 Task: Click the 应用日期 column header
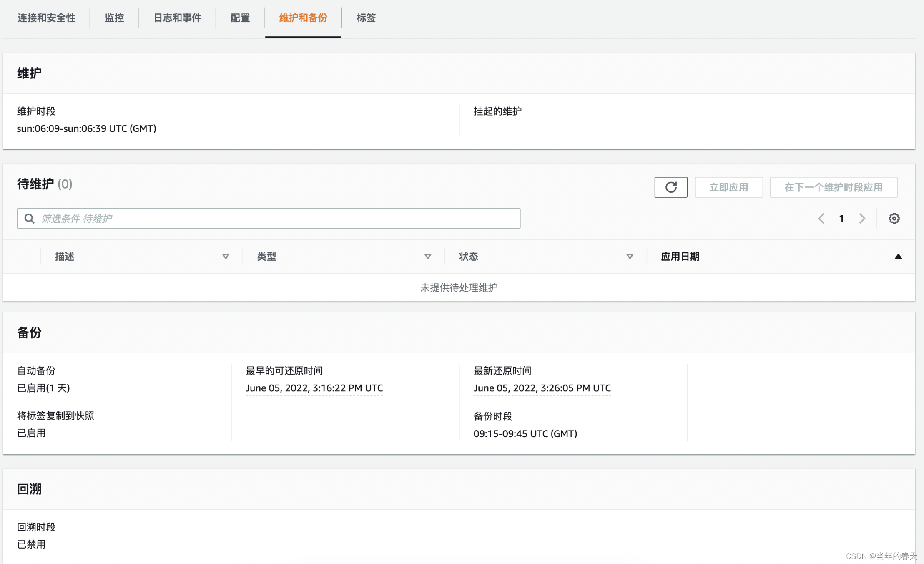tap(680, 257)
